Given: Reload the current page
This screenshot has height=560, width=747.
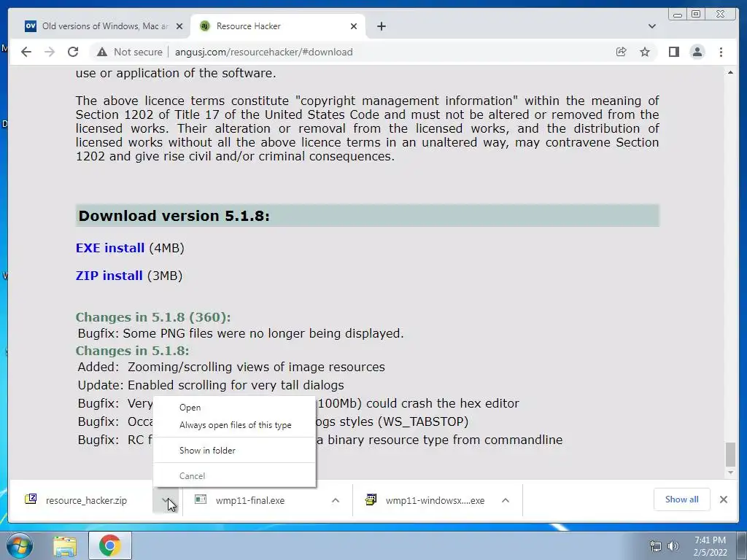Looking at the screenshot, I should pos(73,52).
